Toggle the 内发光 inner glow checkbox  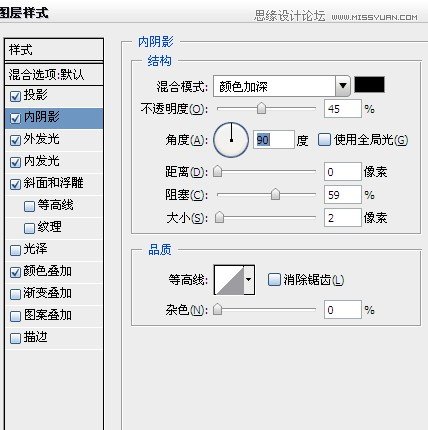tap(15, 162)
